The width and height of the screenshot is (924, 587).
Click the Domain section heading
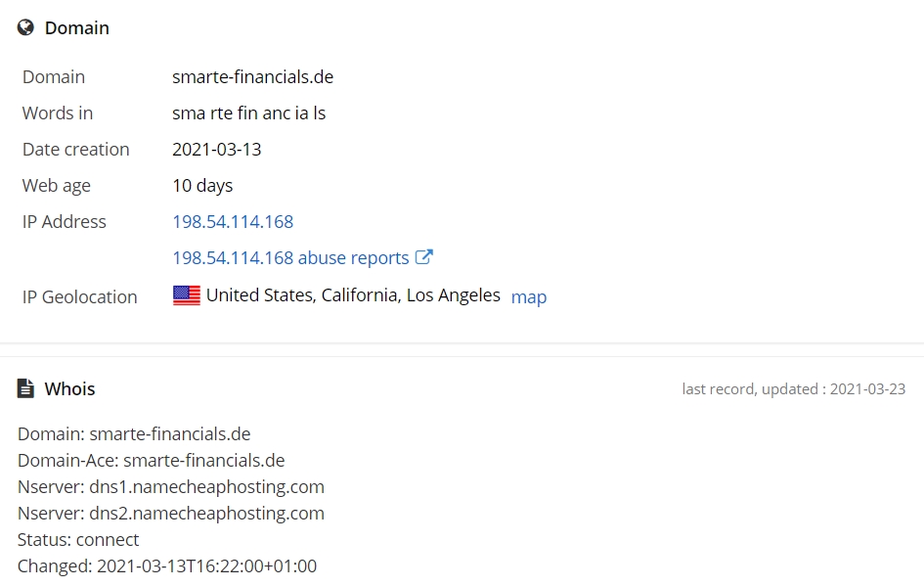76,27
